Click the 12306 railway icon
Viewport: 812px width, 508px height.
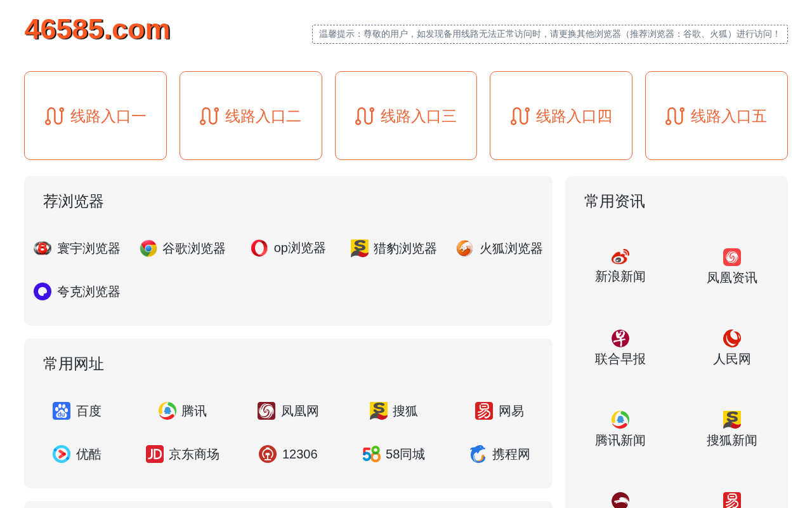pyautogui.click(x=268, y=454)
